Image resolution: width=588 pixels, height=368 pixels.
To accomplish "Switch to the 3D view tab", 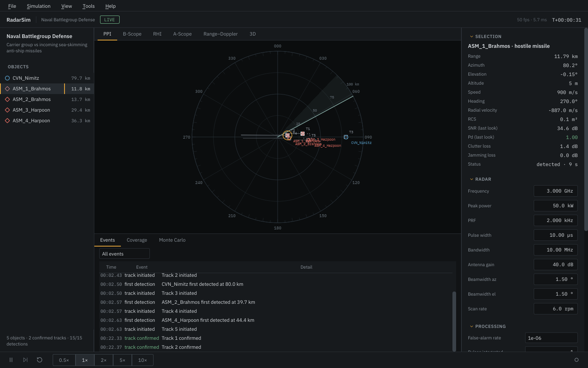I will tap(253, 34).
